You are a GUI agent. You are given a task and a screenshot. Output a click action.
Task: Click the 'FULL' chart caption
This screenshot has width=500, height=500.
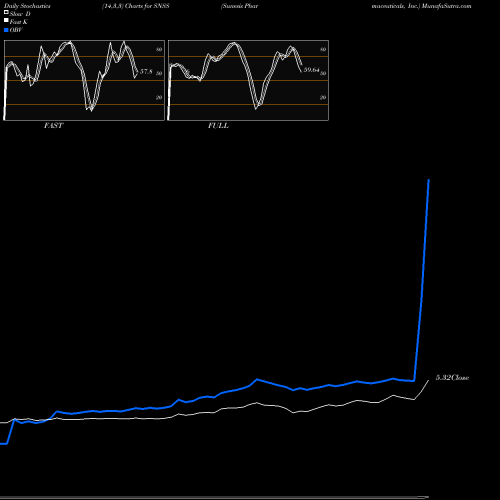click(x=218, y=126)
